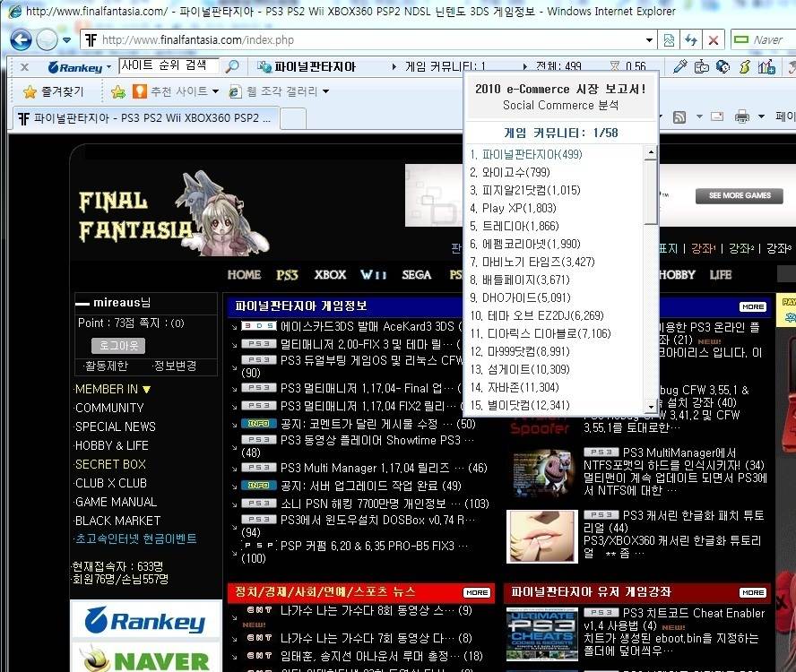Expand the MEMBER IN sidebar menu

[x=113, y=389]
